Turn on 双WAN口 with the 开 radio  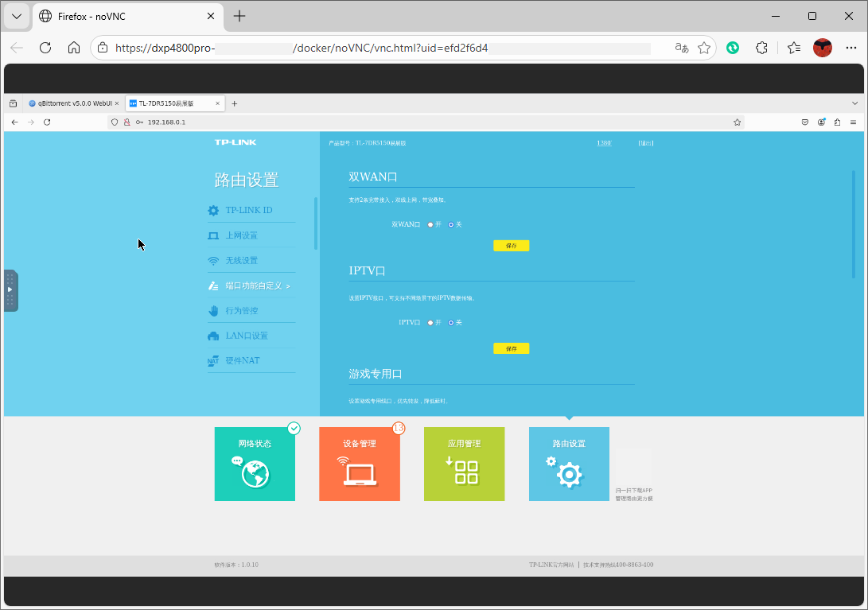coord(430,225)
